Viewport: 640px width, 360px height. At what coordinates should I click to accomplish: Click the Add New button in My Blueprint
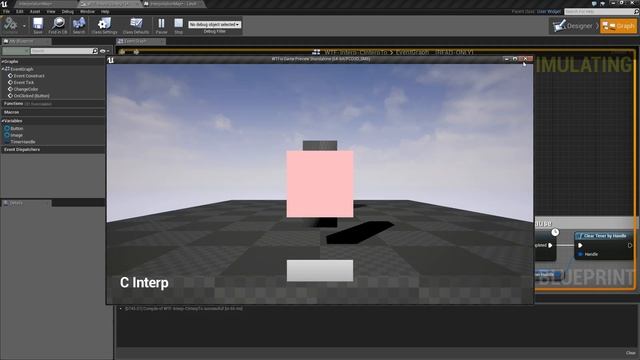16,51
